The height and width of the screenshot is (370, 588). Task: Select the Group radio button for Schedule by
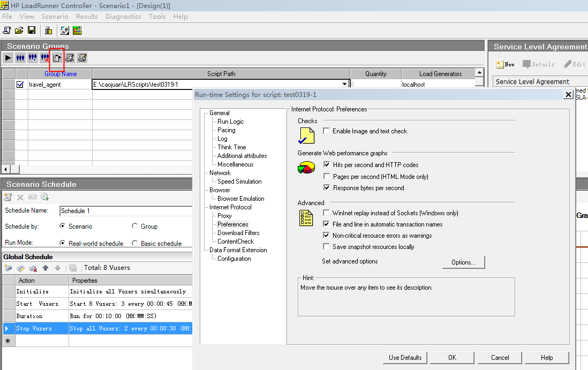pos(134,225)
